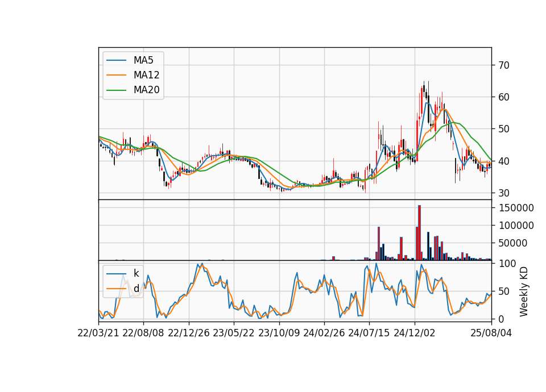Click the 24/02/26 date tick label
546x392 pixels.
[x=324, y=333]
